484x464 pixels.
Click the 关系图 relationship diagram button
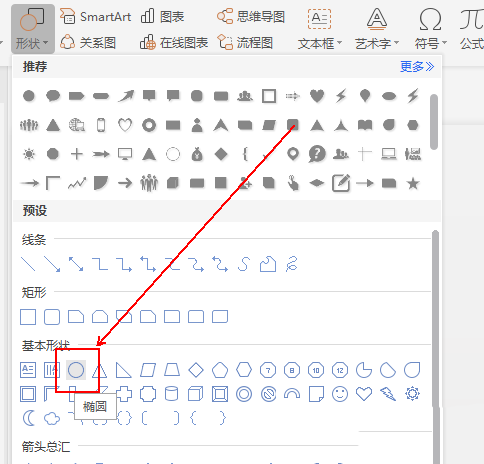pos(88,43)
